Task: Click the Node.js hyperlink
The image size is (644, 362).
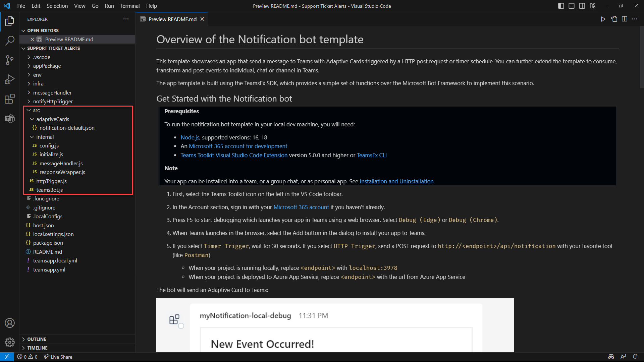Action: point(190,137)
